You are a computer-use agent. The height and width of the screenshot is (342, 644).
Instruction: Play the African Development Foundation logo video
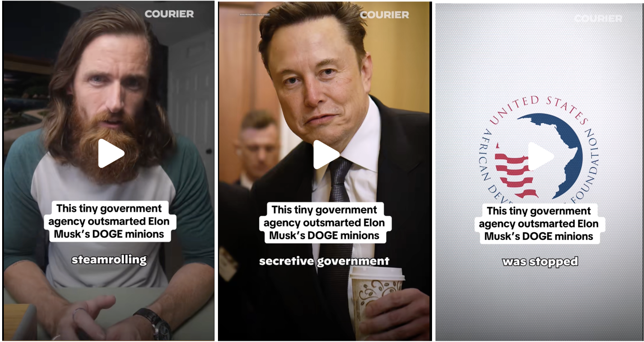point(541,156)
